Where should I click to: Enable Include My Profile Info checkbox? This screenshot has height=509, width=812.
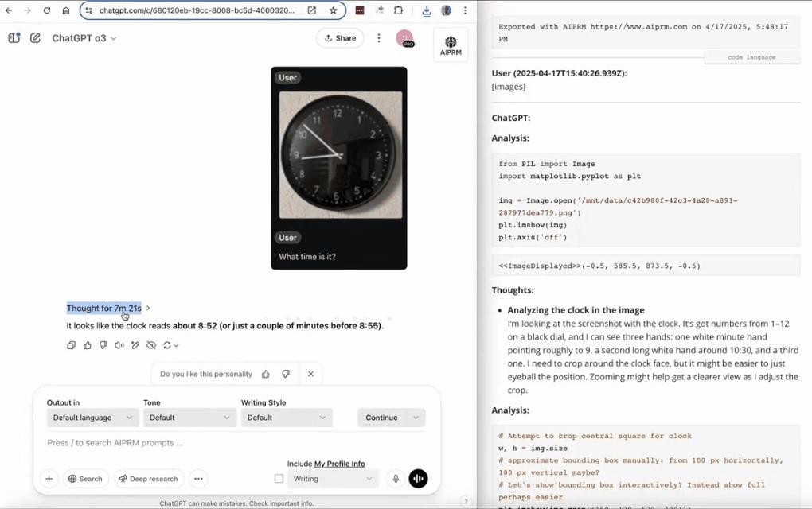(x=279, y=479)
